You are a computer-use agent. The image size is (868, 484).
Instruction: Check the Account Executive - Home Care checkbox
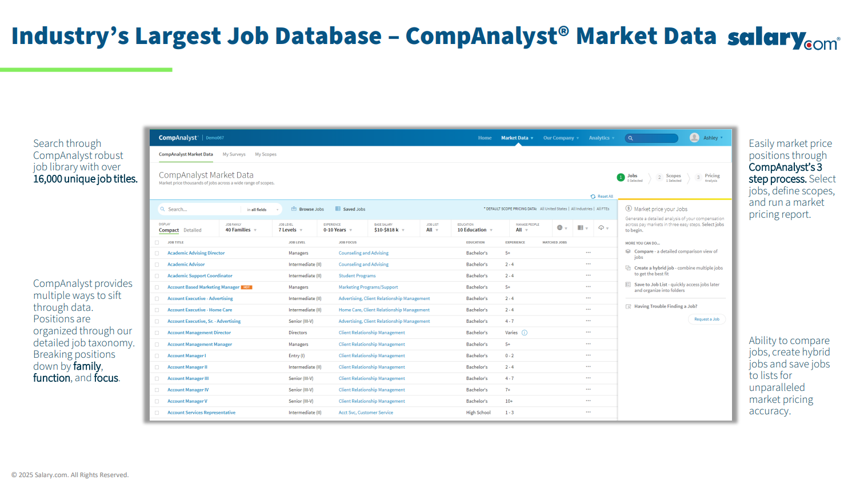click(x=157, y=310)
